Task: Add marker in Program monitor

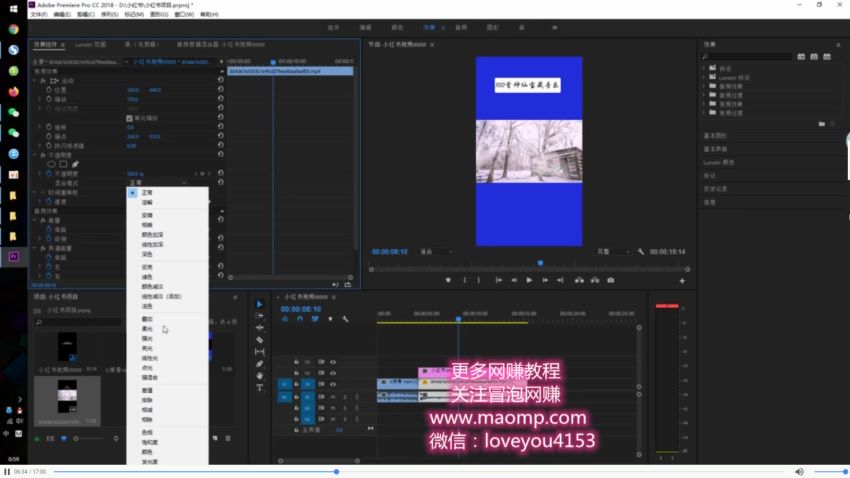Action: pyautogui.click(x=448, y=280)
